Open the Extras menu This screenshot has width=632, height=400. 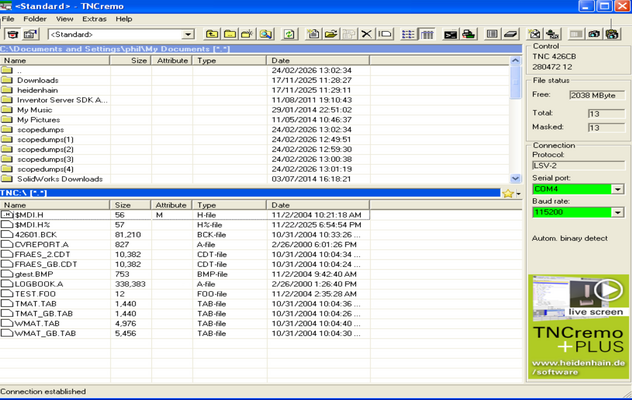tap(94, 19)
